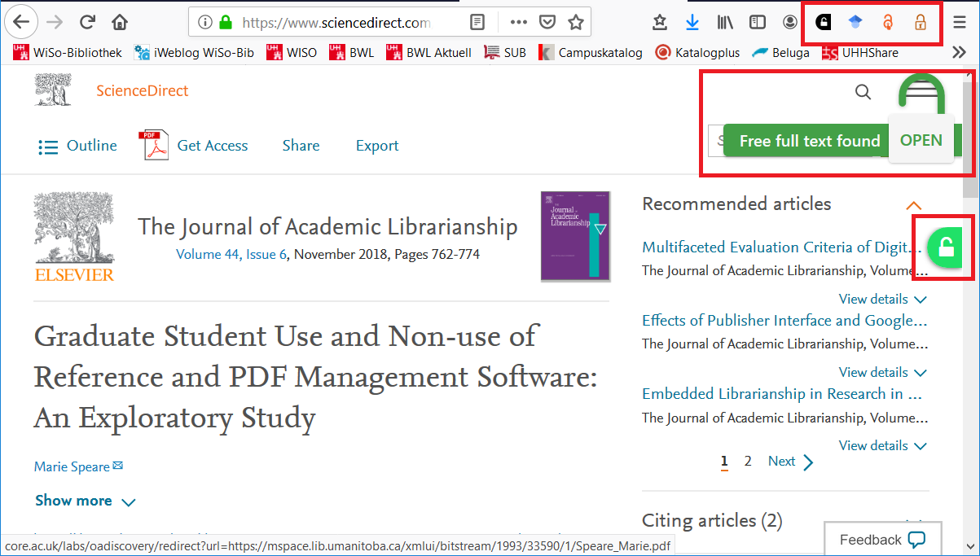Screen dimensions: 980x556
Task: Click the Citing articles (2) heading
Action: pos(712,520)
